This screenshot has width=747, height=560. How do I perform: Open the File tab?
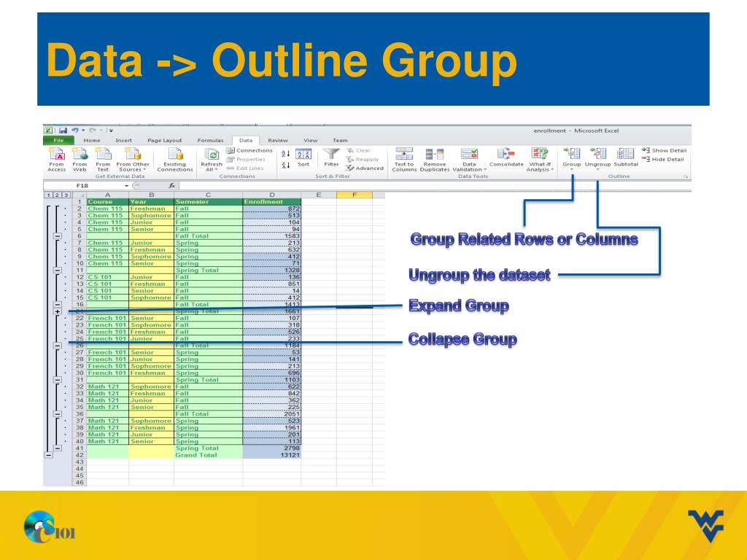58,141
